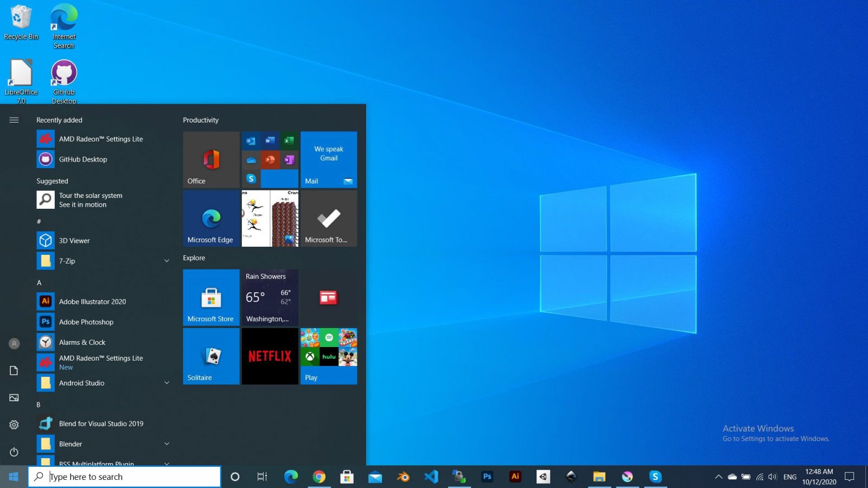
Task: Open Tour the solar system suggestion
Action: (103, 200)
